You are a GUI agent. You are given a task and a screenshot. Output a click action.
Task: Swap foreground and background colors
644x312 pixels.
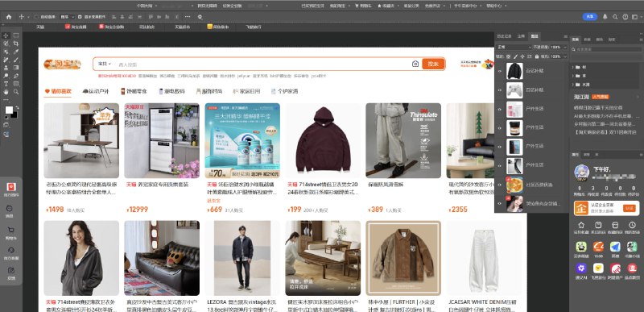[17, 108]
